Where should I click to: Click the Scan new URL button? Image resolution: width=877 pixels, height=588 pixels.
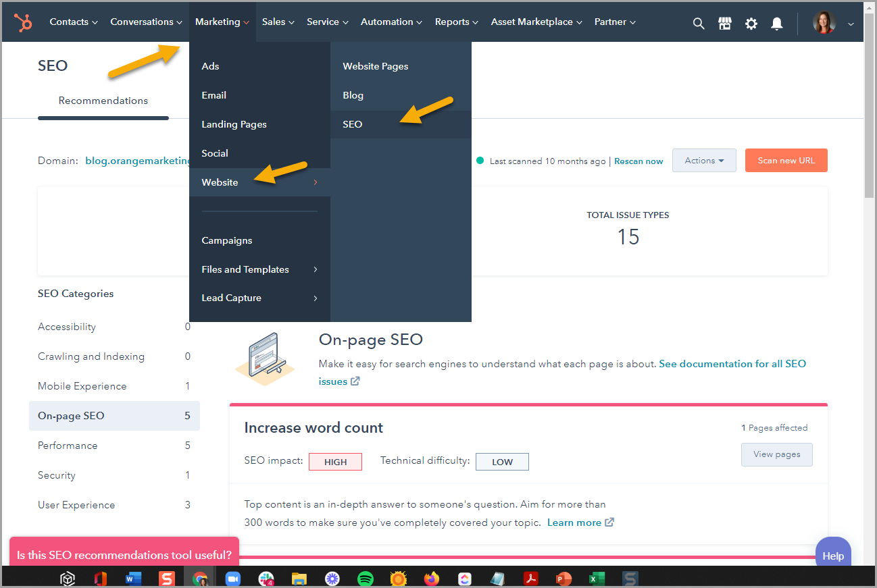(x=786, y=161)
